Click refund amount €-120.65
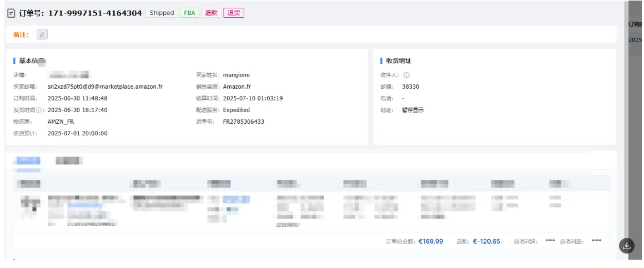Screen dimensions: 644x268 pos(487,241)
